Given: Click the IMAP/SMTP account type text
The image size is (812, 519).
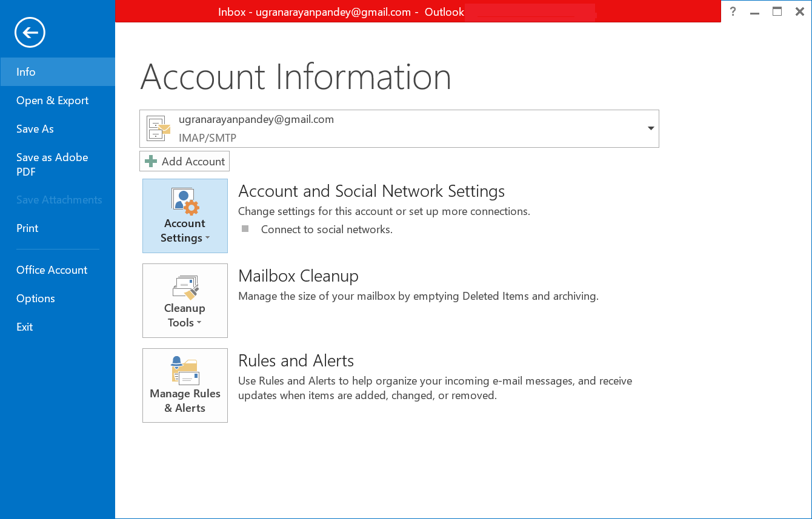Looking at the screenshot, I should 207,138.
